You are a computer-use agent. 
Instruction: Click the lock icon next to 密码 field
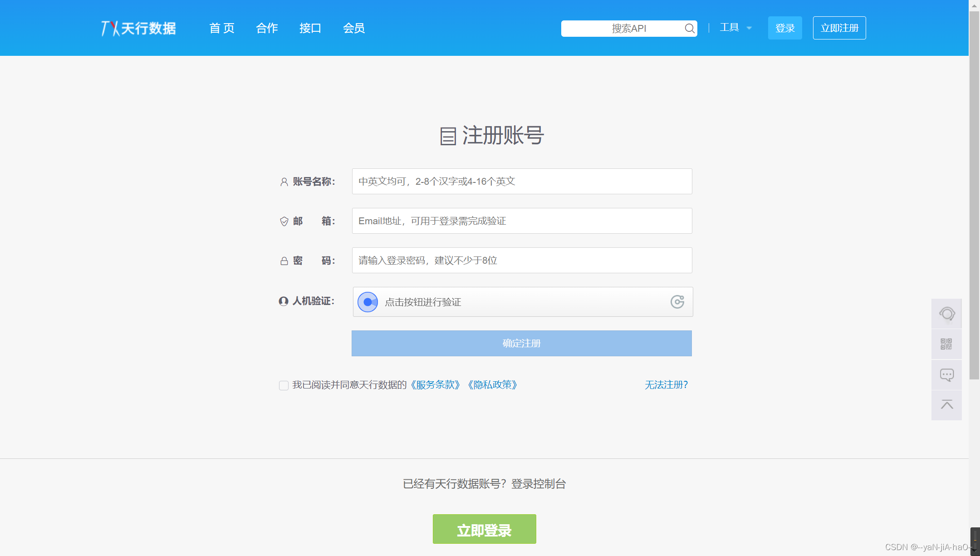pos(284,261)
